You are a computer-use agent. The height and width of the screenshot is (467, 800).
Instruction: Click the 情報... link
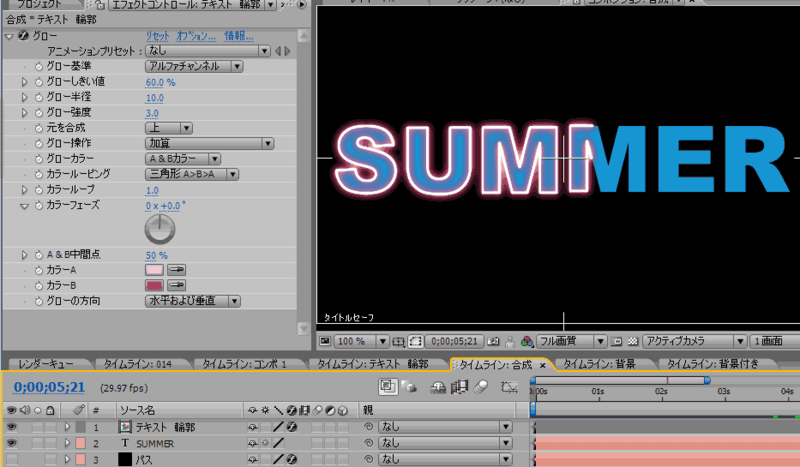coord(238,36)
